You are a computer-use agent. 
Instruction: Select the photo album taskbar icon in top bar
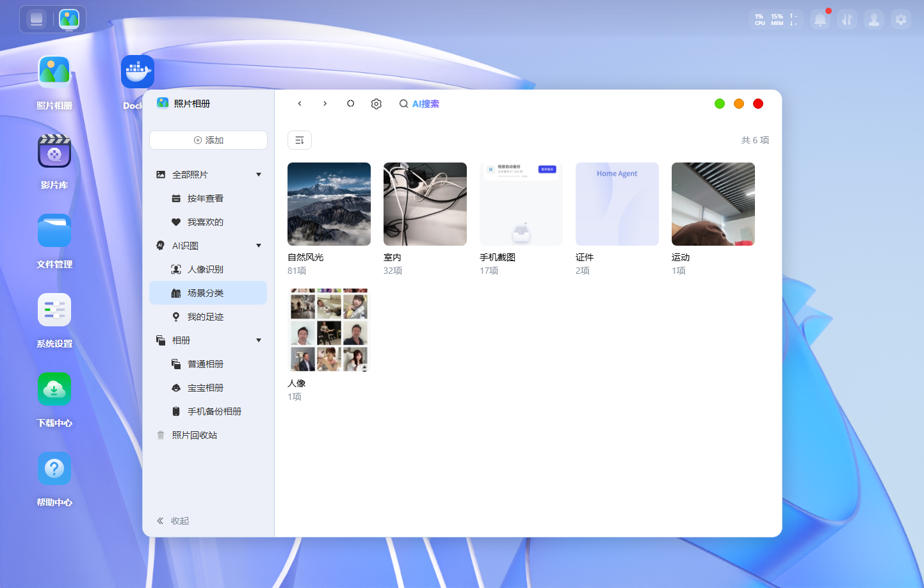[x=69, y=19]
